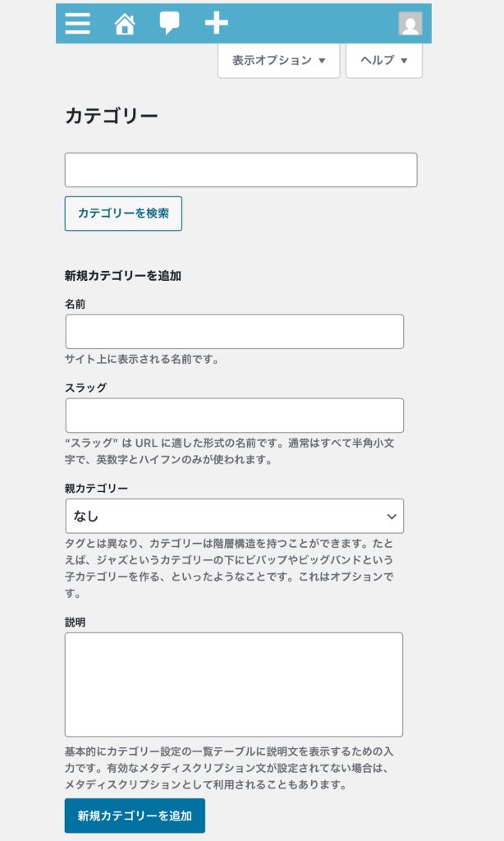504x841 pixels.
Task: Expand the ヘルプ panel
Action: (383, 61)
